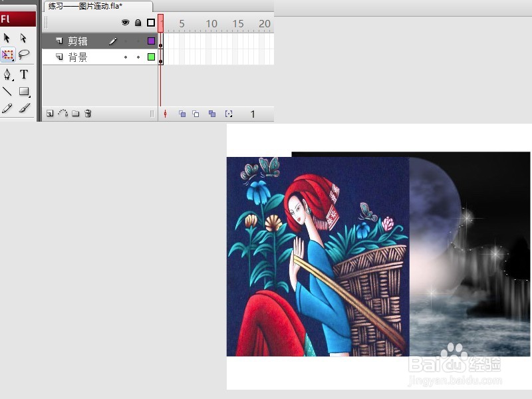Select the white arrow Subselection tool
Screen dimensions: 532x399
(23, 38)
